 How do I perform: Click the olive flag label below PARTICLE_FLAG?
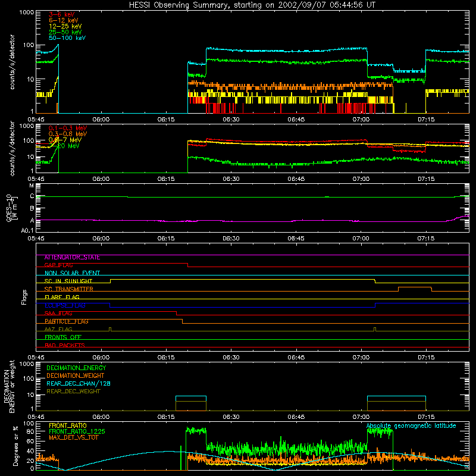click(58, 330)
